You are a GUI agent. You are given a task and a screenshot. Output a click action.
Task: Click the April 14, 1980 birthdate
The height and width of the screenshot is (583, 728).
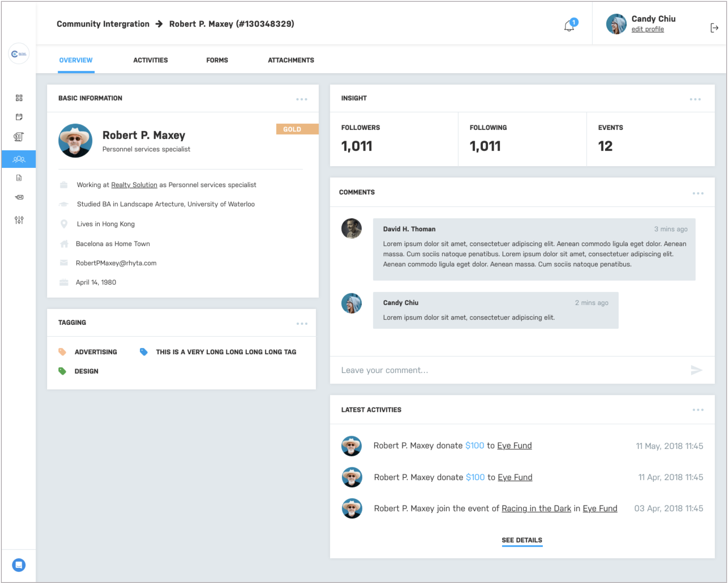pos(96,282)
